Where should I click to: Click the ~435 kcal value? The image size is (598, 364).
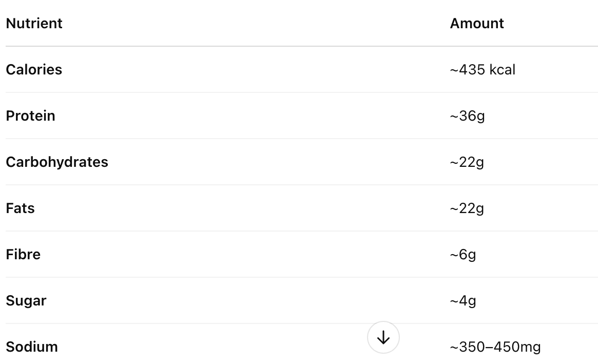tap(483, 69)
